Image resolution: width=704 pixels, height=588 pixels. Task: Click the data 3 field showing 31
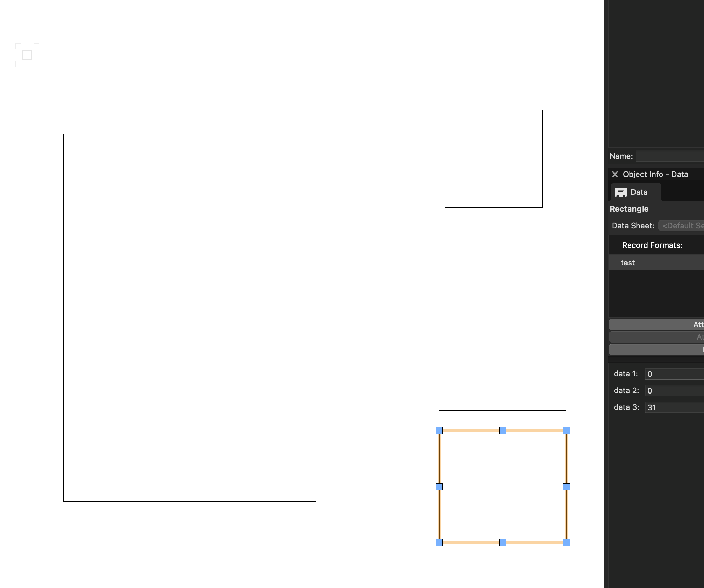click(674, 407)
